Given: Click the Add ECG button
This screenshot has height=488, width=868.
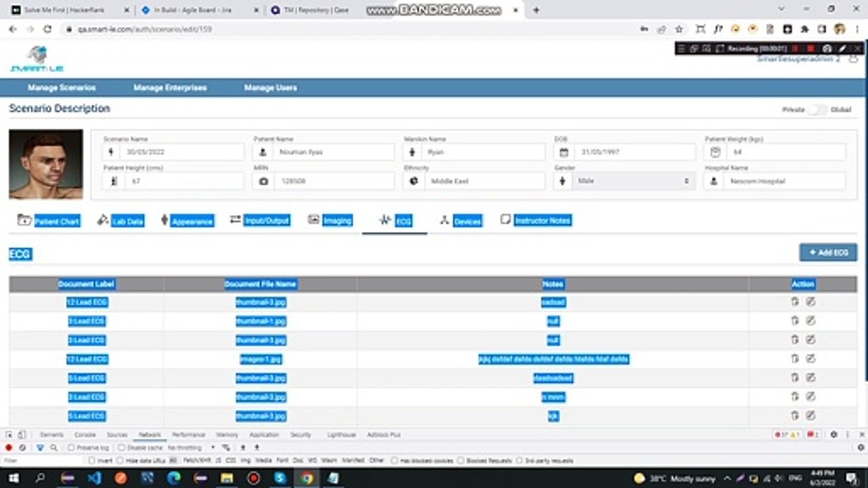Looking at the screenshot, I should (828, 252).
